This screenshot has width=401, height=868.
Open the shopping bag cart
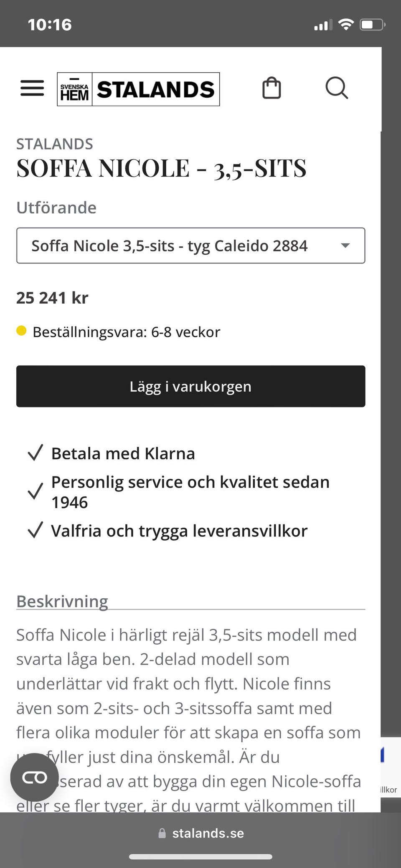(x=272, y=88)
